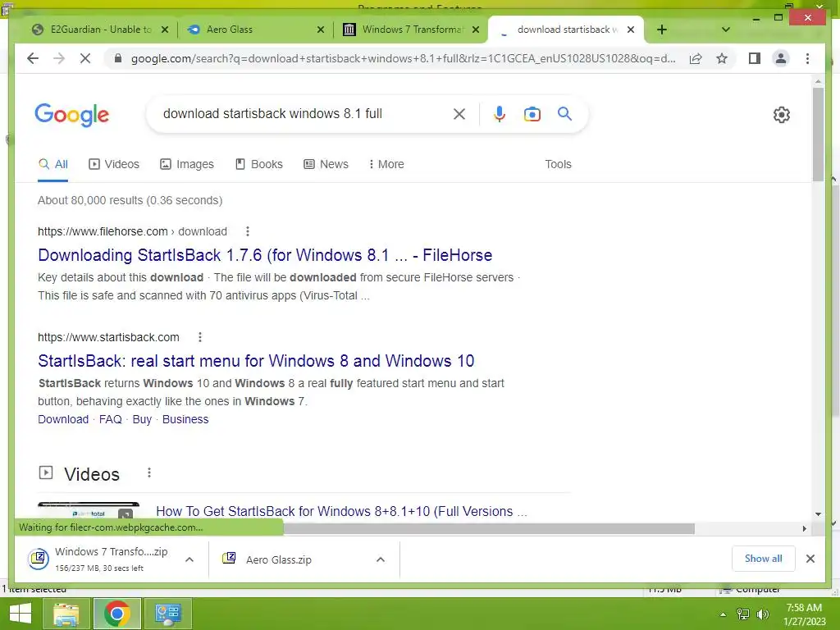This screenshot has height=630, width=840.
Task: Close the E2Guardian tab
Action: (x=165, y=30)
